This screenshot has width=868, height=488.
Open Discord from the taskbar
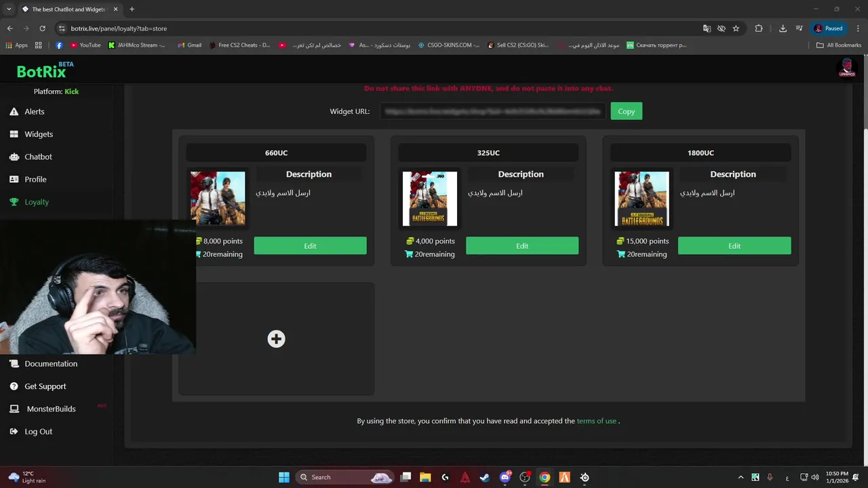(505, 477)
